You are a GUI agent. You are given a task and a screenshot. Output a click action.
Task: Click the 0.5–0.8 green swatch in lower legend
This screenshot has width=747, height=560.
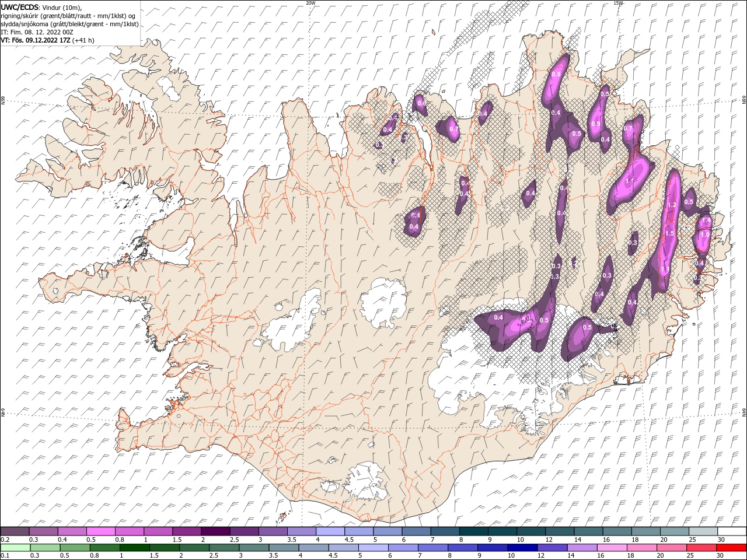point(75,548)
